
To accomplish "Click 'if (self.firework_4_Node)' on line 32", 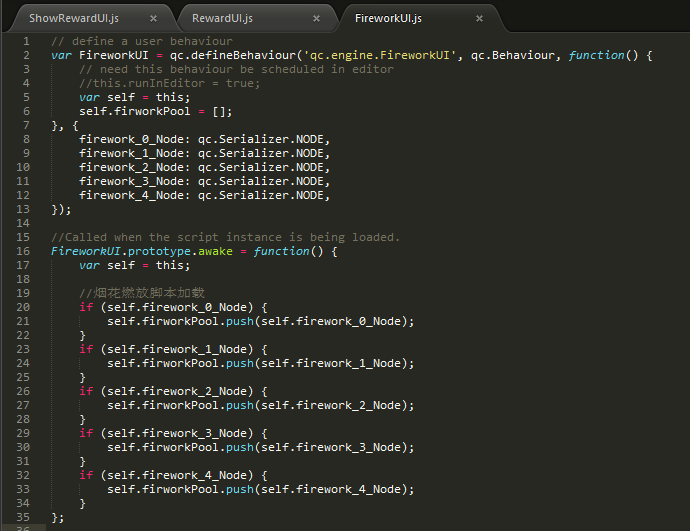I will (x=166, y=476).
